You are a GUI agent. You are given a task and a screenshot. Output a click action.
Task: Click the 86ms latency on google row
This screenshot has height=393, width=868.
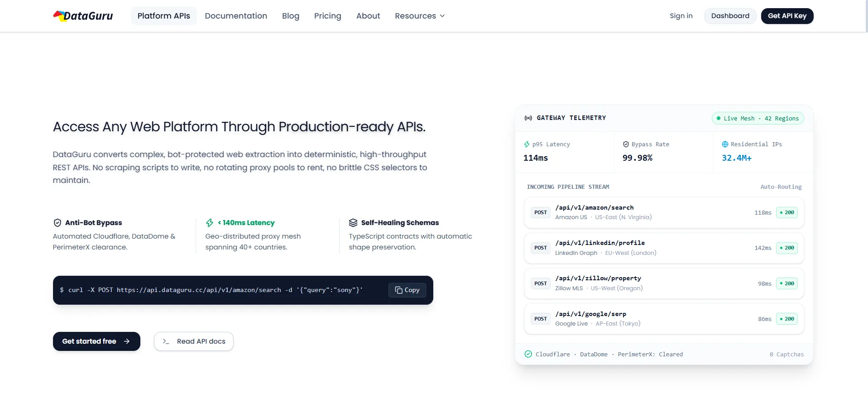coord(765,319)
